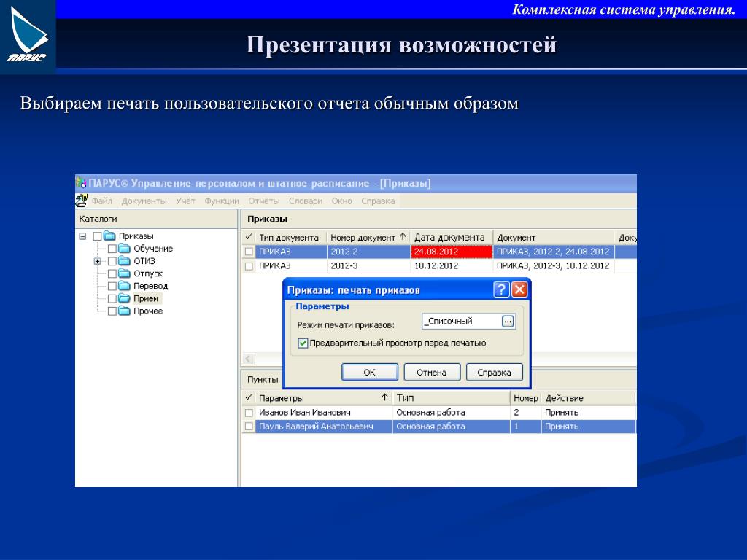Image resolution: width=747 pixels, height=560 pixels.
Task: Open the Окно menu
Action: (x=341, y=201)
